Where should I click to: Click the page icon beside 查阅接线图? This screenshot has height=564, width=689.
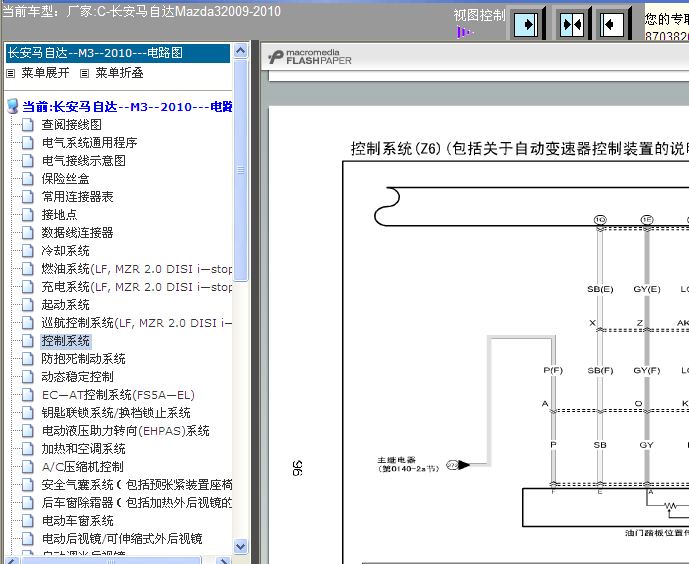pos(28,125)
